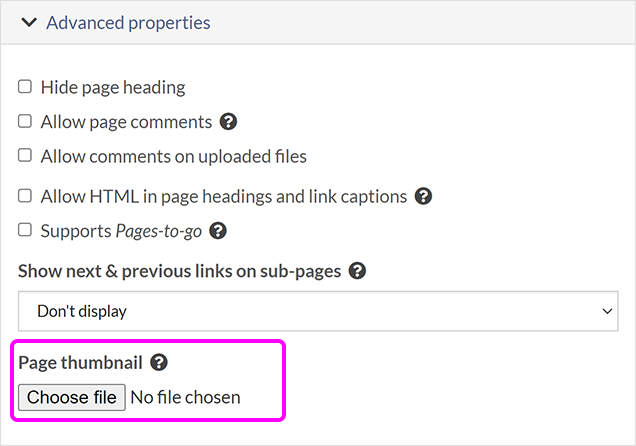Screen dimensions: 636x446
Task: Click the "No file chosen" text
Action: [185, 397]
